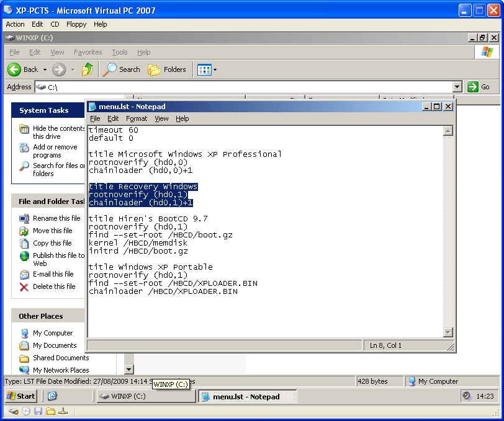Expand the Views dropdown arrow in Explorer
This screenshot has height=421, width=504.
[x=215, y=69]
